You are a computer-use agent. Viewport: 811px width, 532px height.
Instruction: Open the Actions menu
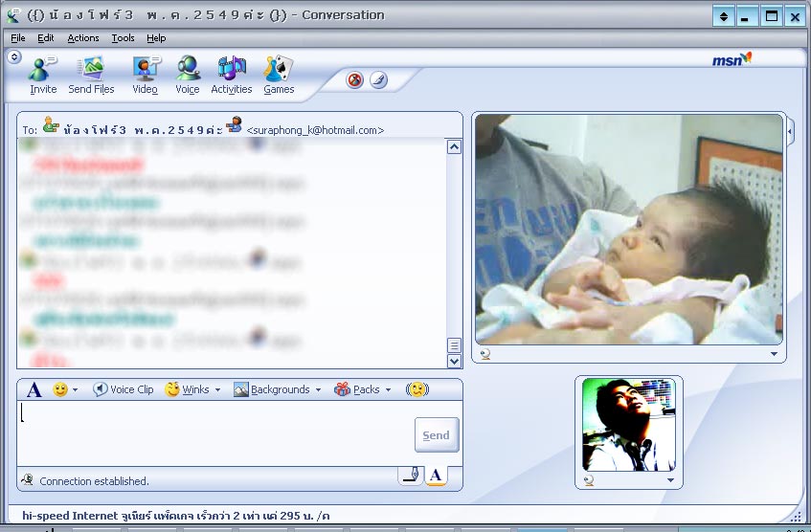83,38
